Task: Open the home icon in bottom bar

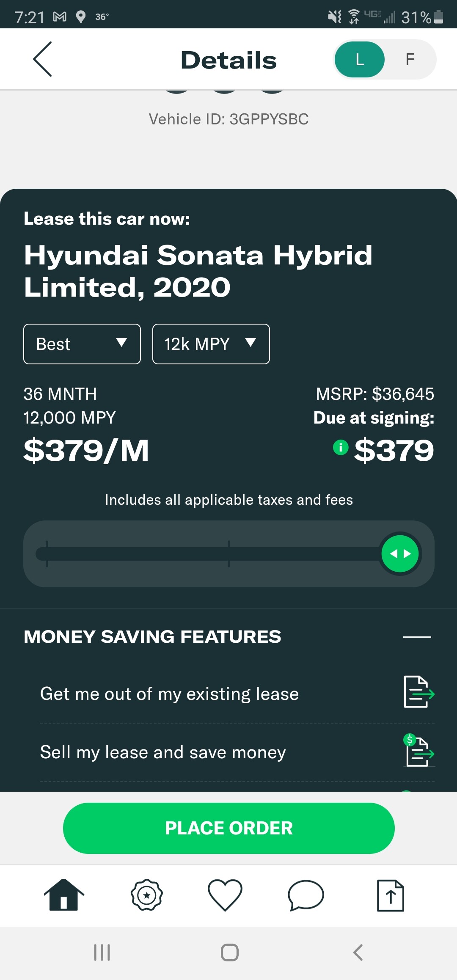Action: click(64, 895)
